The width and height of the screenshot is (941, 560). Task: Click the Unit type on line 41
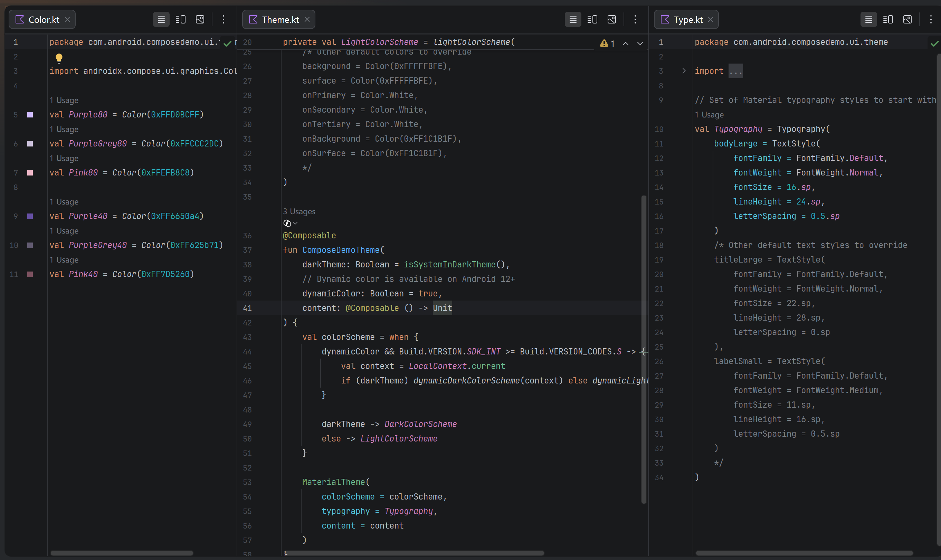click(442, 308)
